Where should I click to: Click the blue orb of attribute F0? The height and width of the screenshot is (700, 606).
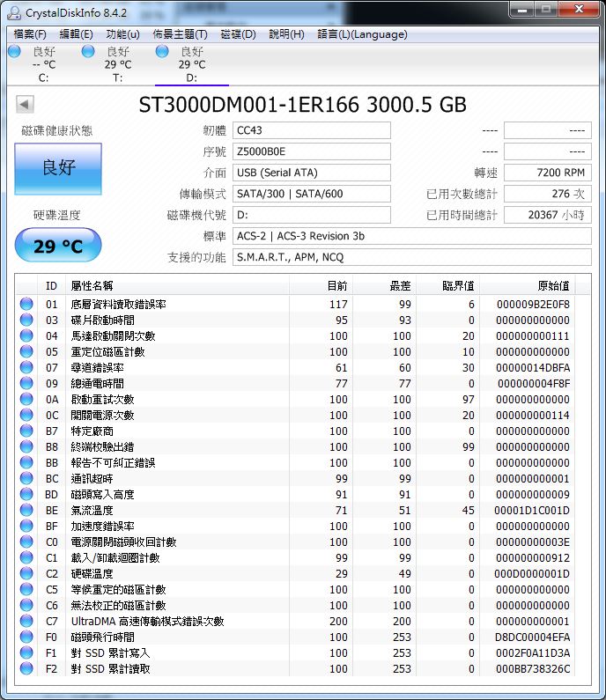click(26, 637)
